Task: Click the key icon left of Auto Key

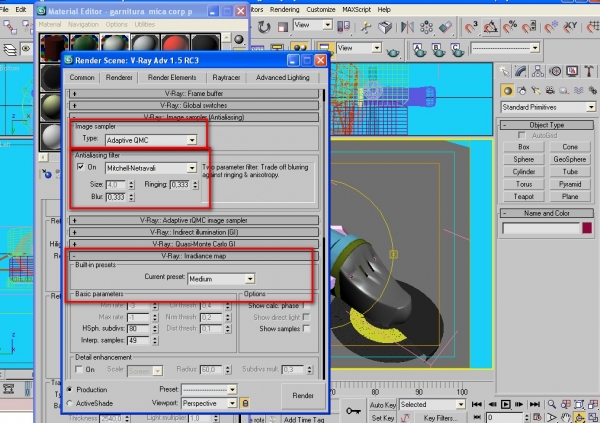Action: (x=352, y=412)
